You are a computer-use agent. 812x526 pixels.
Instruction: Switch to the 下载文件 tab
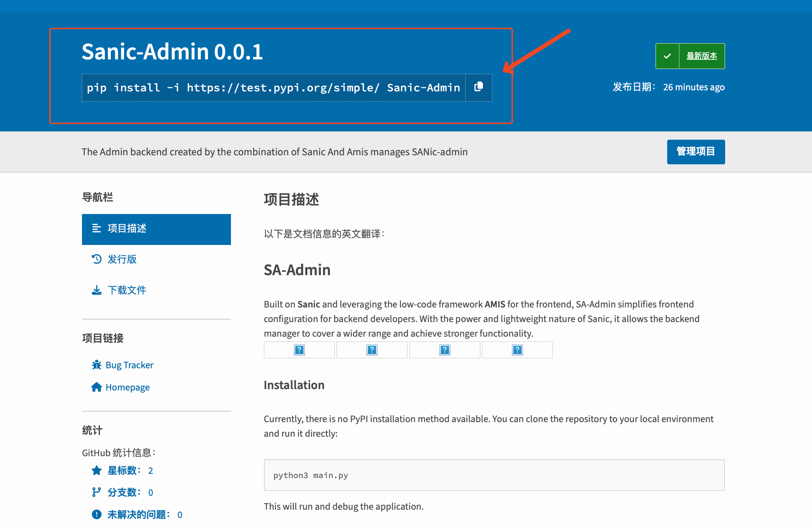(127, 290)
